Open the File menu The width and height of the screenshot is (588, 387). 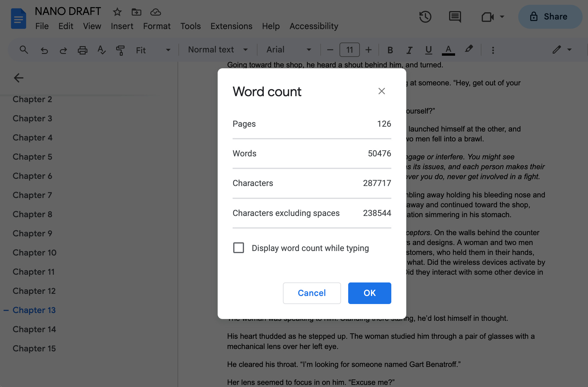pos(42,26)
